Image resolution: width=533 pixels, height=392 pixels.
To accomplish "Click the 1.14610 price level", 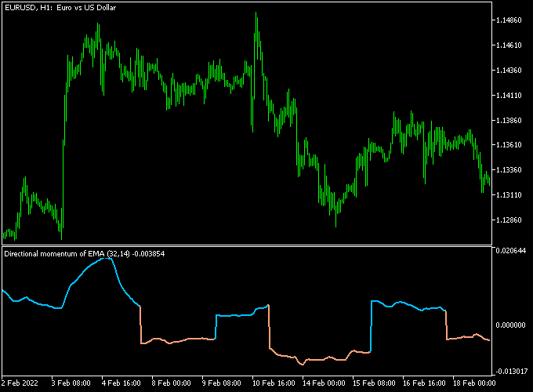I will 509,45.
